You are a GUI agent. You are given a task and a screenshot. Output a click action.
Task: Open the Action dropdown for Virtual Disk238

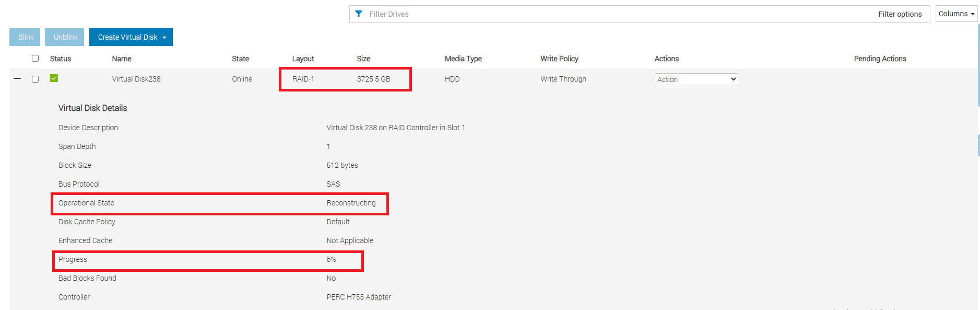click(695, 79)
